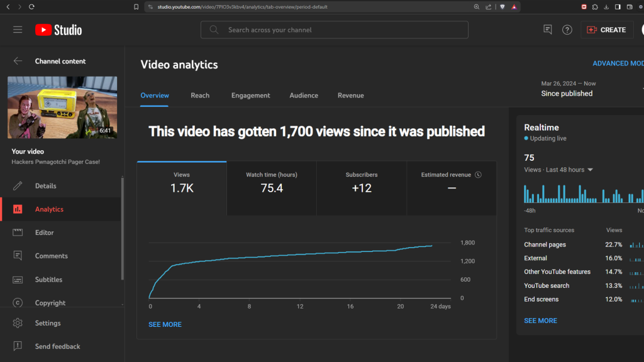The width and height of the screenshot is (644, 362).
Task: Click the Settings gear icon
Action: (17, 323)
